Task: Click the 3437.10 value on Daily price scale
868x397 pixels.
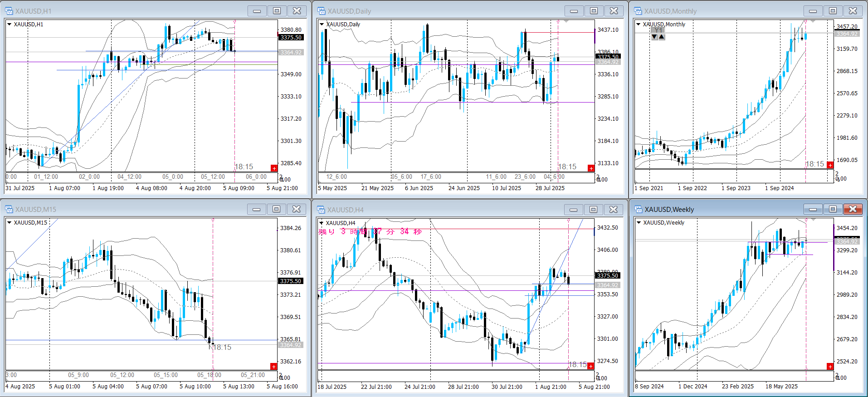Action: [608, 30]
